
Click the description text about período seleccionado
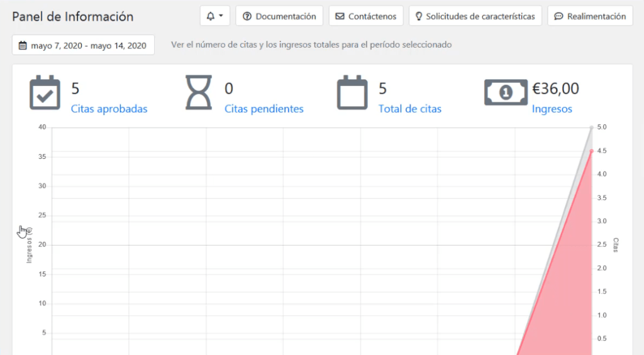pos(311,45)
